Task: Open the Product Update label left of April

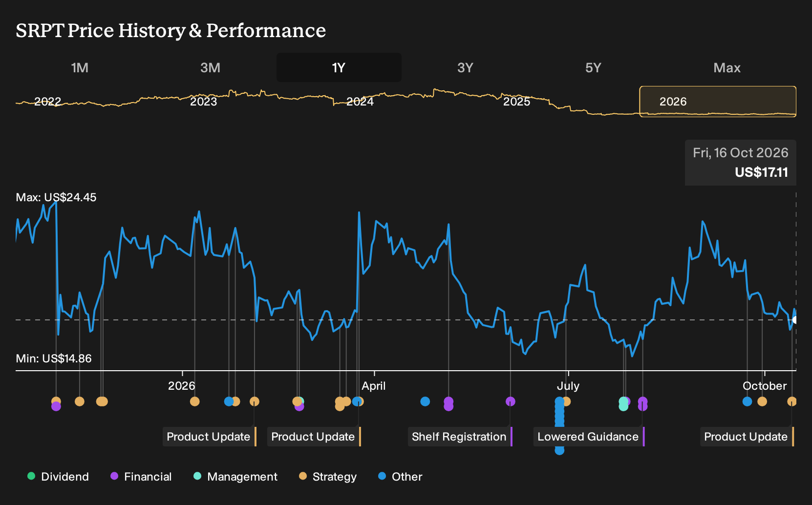Action: point(314,437)
